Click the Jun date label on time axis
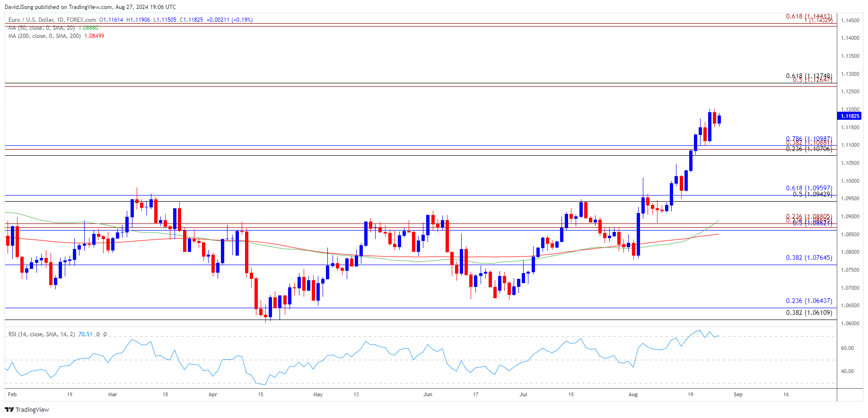 [x=428, y=394]
